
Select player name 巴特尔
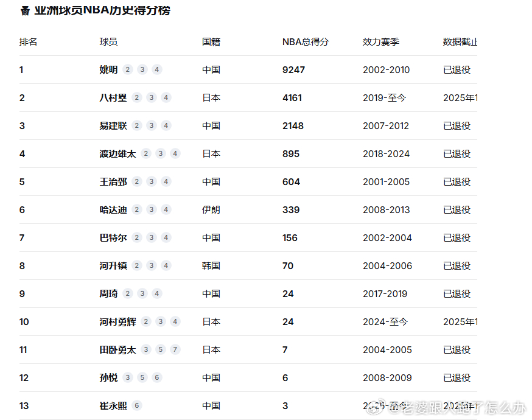(x=113, y=237)
